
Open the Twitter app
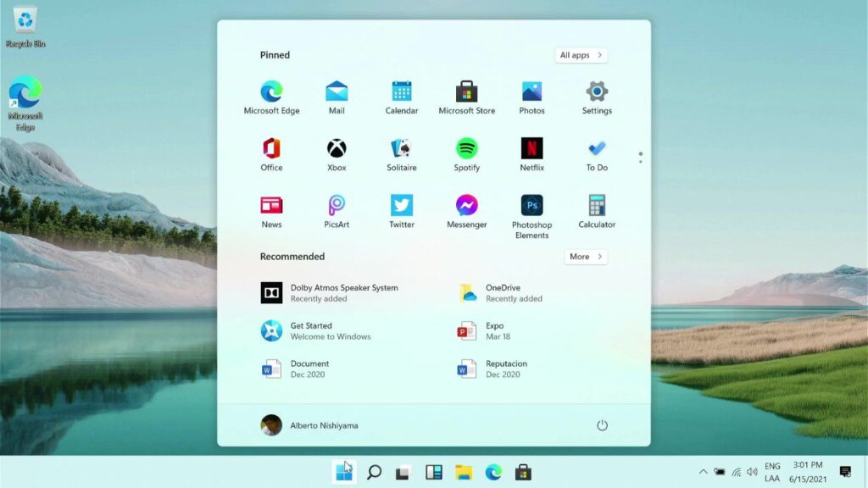pos(401,212)
